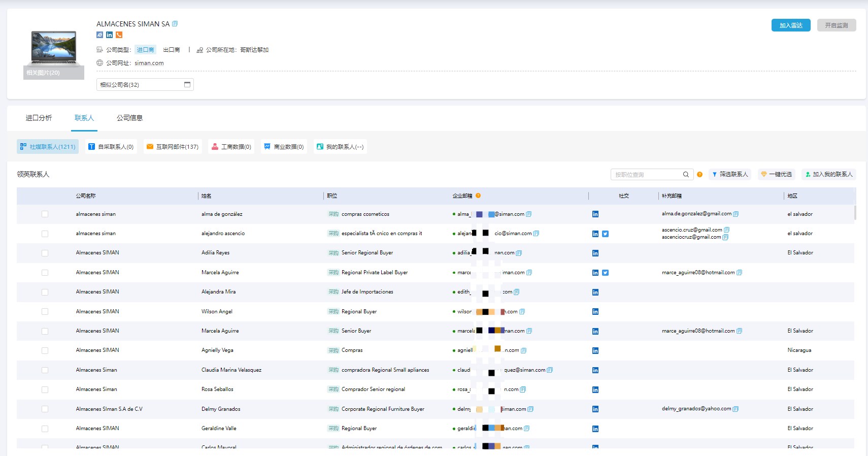Click the 进口商 company type tag

click(146, 50)
